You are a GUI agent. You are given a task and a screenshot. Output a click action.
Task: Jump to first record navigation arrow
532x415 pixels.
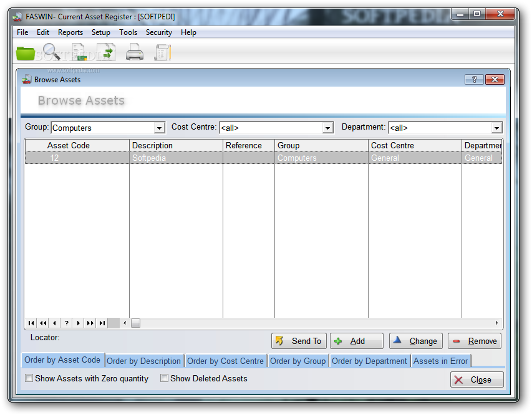click(x=31, y=323)
